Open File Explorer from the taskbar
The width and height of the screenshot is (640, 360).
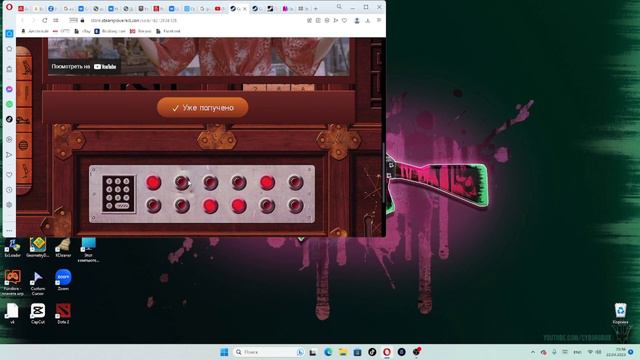(x=342, y=352)
